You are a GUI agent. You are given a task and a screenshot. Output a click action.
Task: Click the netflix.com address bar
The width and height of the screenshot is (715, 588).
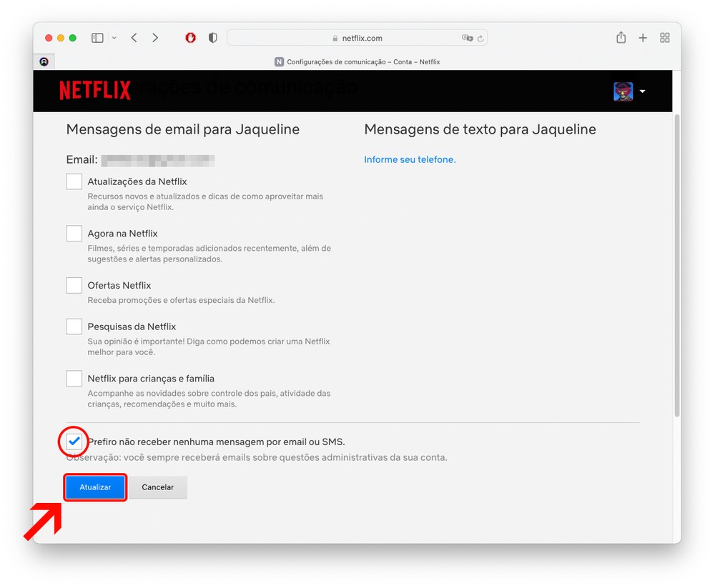pyautogui.click(x=357, y=38)
